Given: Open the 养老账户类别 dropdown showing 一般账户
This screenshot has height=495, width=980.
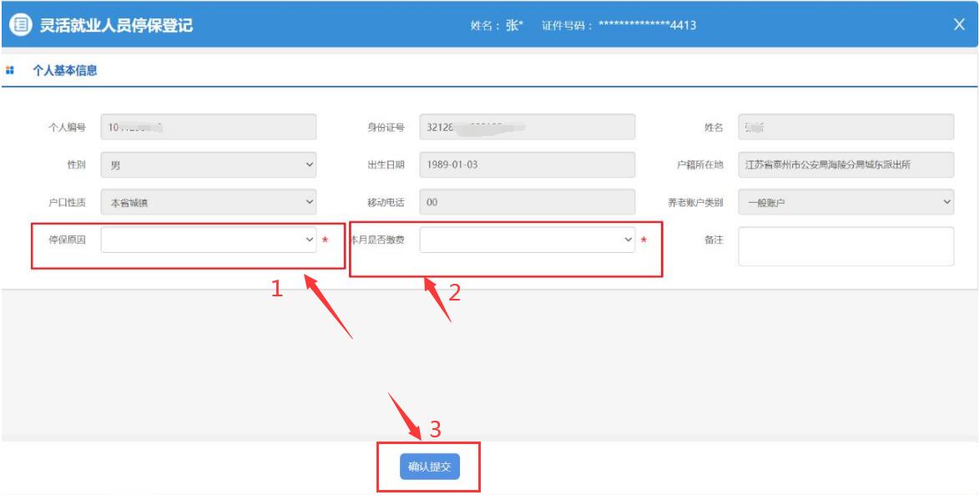Looking at the screenshot, I should (x=846, y=202).
